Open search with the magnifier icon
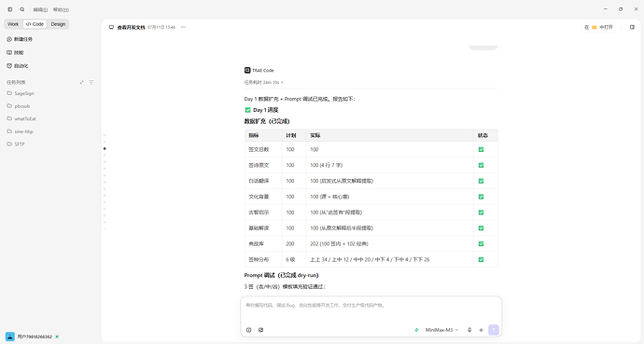 [22, 9]
